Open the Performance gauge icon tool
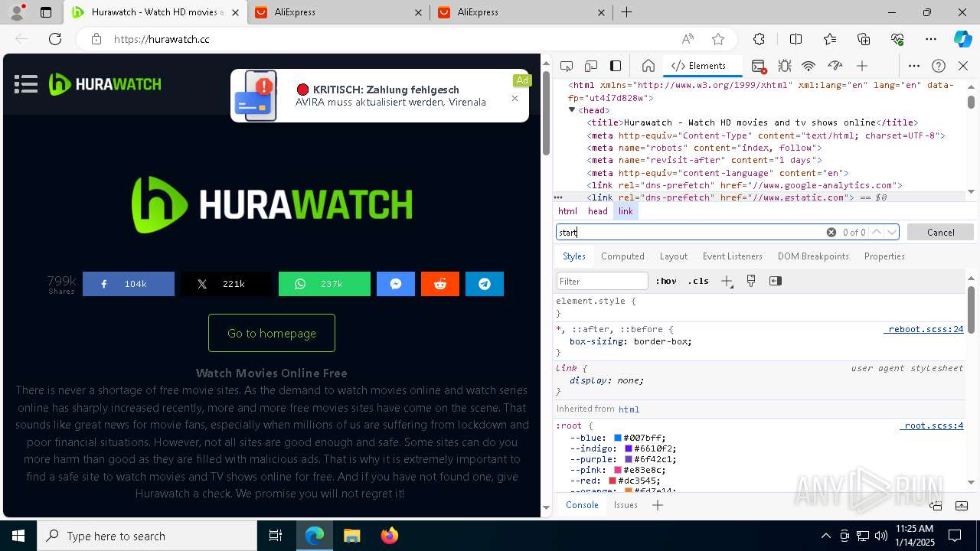Screen dimensions: 980x551 [x=835, y=66]
